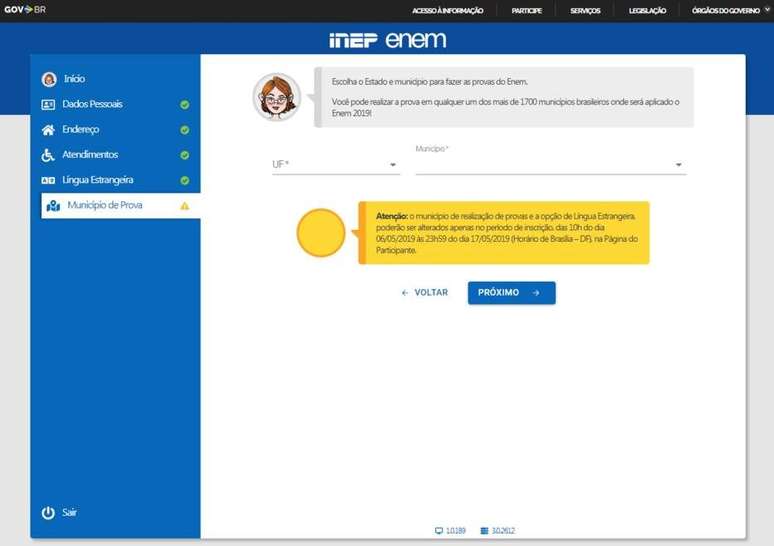Click the green check beside Língua Estrangeira

click(185, 180)
